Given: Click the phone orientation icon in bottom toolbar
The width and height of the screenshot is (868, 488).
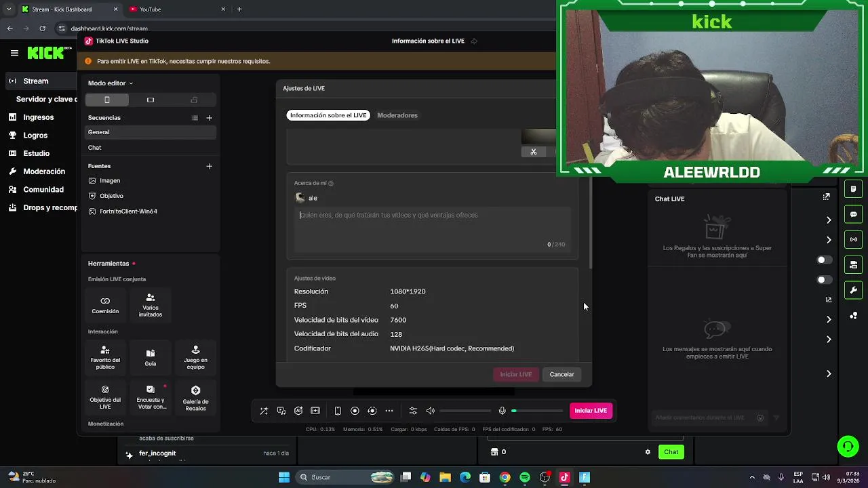Looking at the screenshot, I should pos(338,411).
